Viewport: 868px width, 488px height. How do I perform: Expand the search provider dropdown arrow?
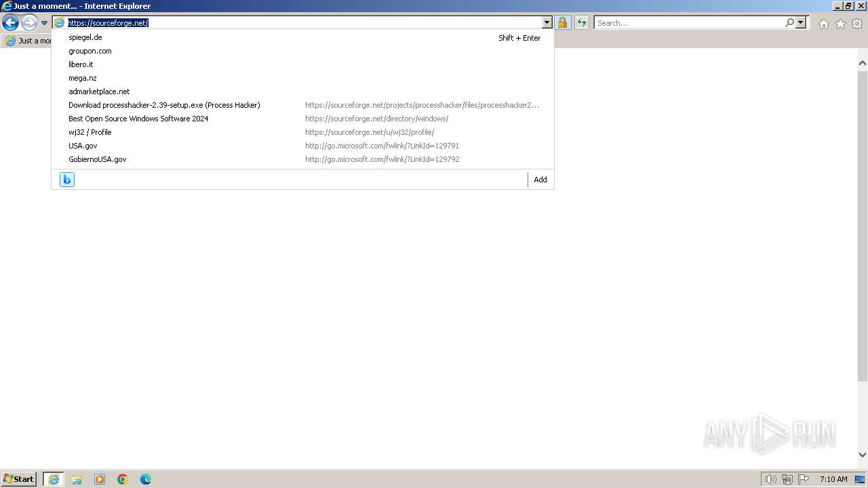tap(801, 23)
